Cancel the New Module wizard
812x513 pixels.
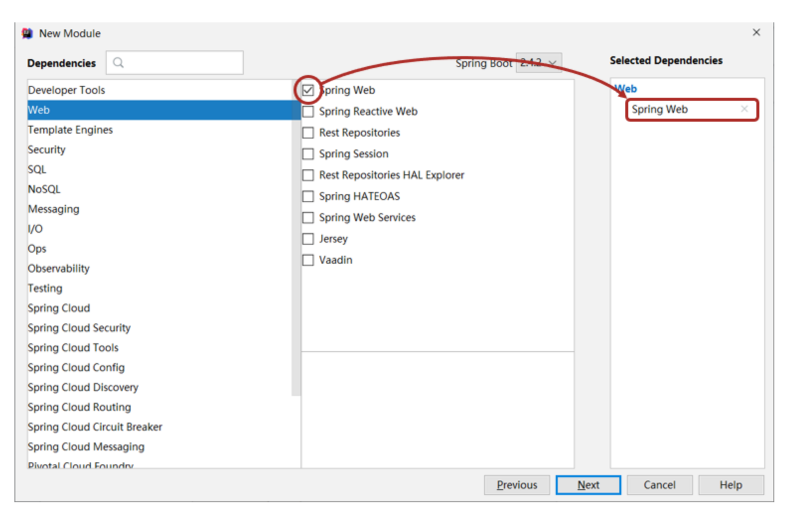pos(660,485)
